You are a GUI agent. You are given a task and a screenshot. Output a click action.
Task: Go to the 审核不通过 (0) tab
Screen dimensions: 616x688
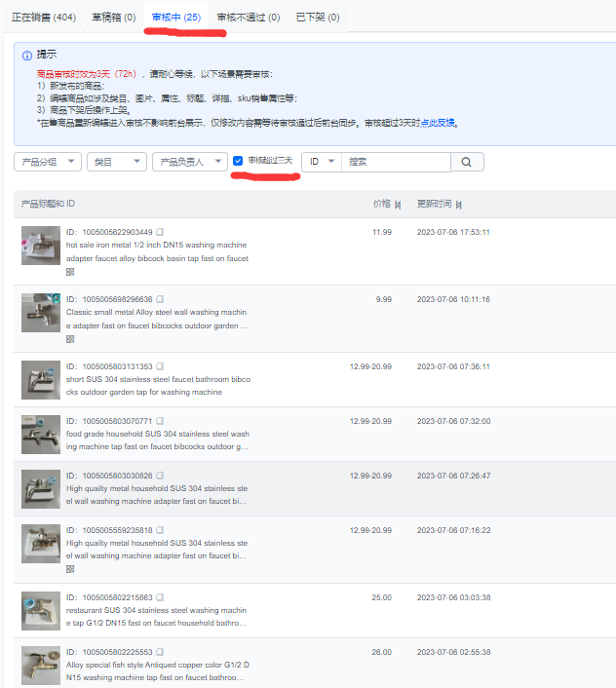pyautogui.click(x=248, y=18)
